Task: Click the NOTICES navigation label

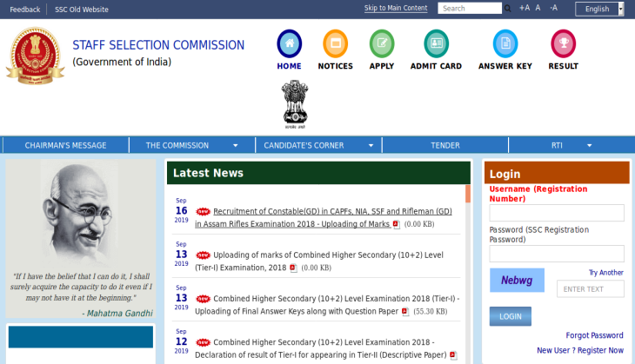Action: 335,66
